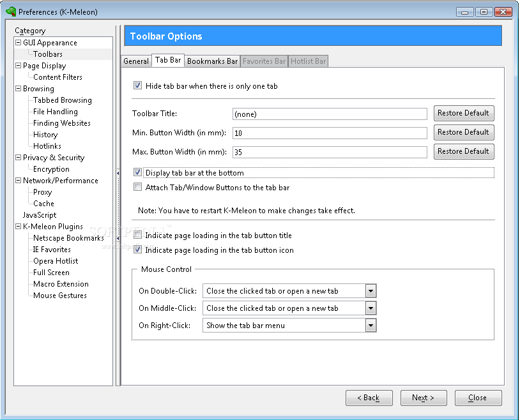
Task: Click the Hotlist Bar tab
Action: coord(309,61)
